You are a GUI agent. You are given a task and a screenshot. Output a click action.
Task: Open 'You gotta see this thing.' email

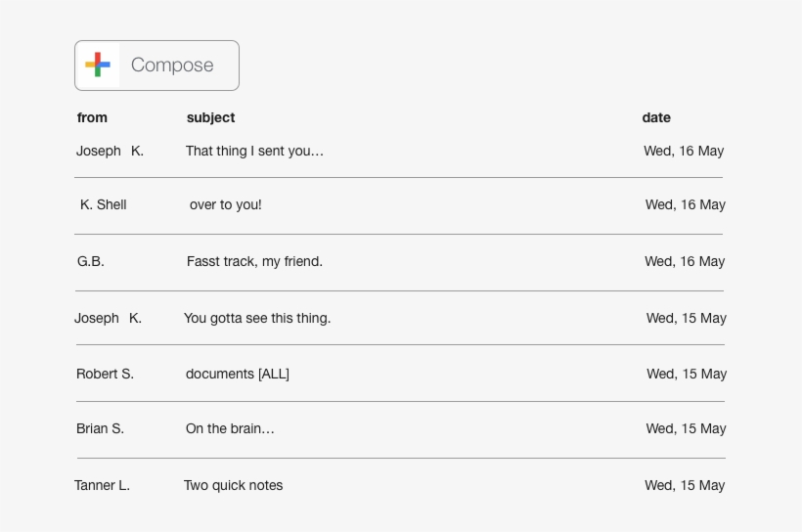click(x=257, y=318)
